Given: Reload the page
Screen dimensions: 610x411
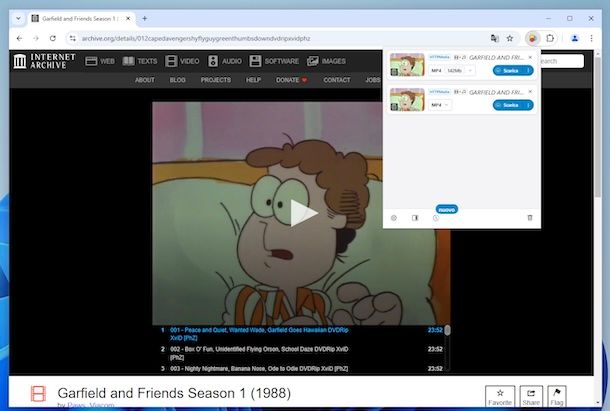Looking at the screenshot, I should (x=53, y=38).
